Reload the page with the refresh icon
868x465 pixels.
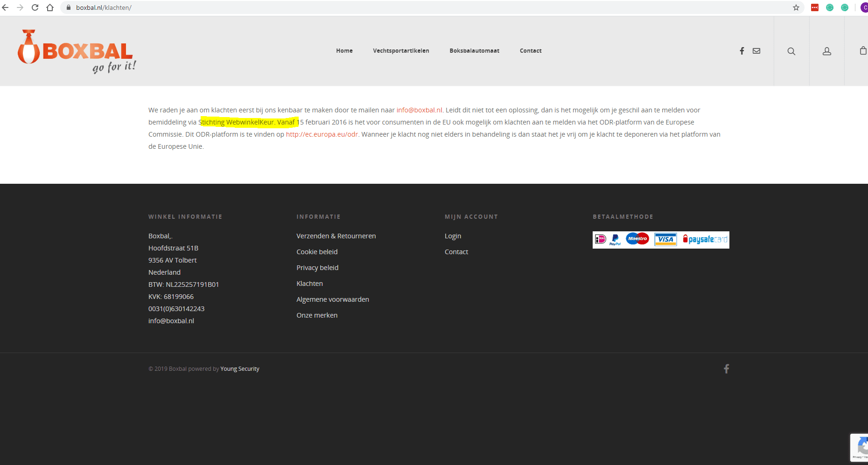coord(35,7)
